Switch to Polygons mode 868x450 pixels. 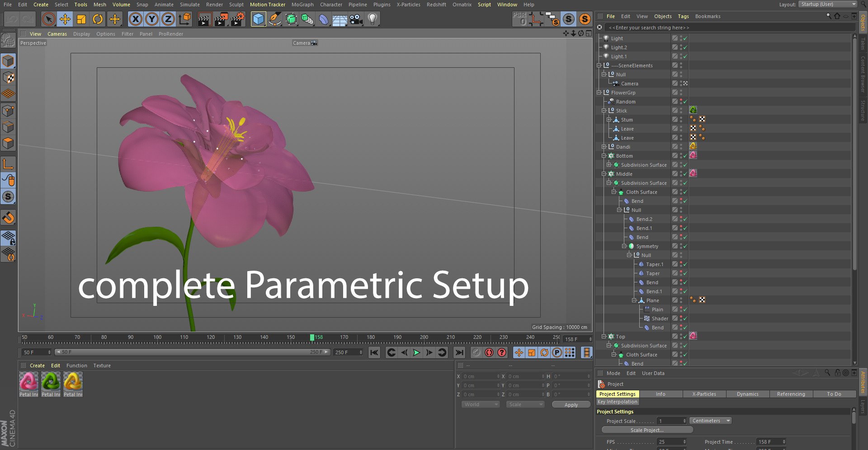9,143
